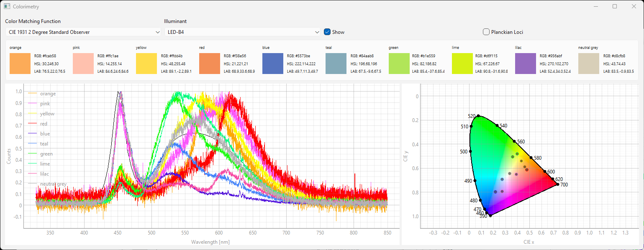The width and height of the screenshot is (644, 250).
Task: Click the green sample swatch
Action: coord(399,64)
